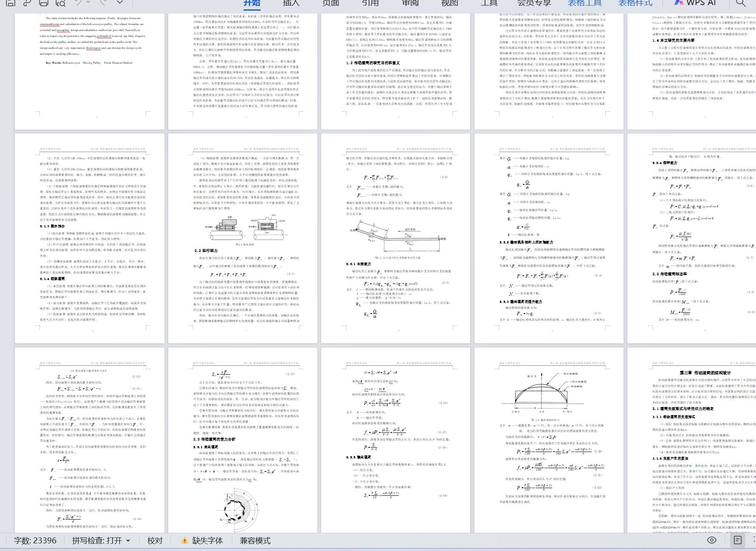The width and height of the screenshot is (756, 551).
Task: Open the 表格工具 (Table Tools) tab
Action: click(585, 3)
